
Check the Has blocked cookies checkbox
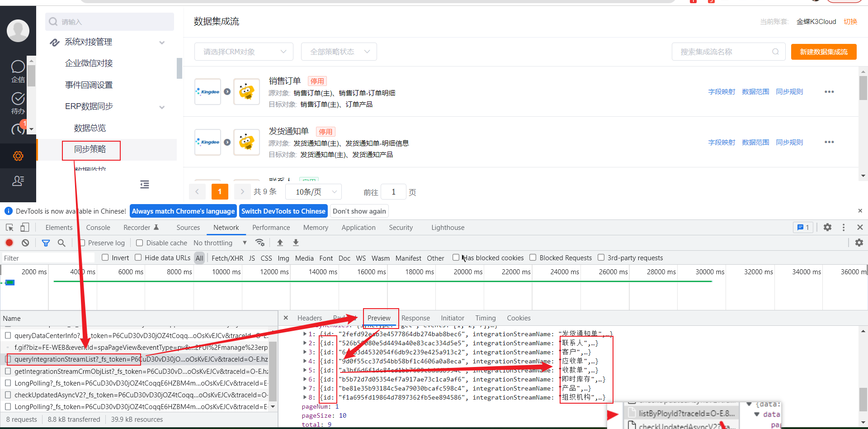click(456, 257)
